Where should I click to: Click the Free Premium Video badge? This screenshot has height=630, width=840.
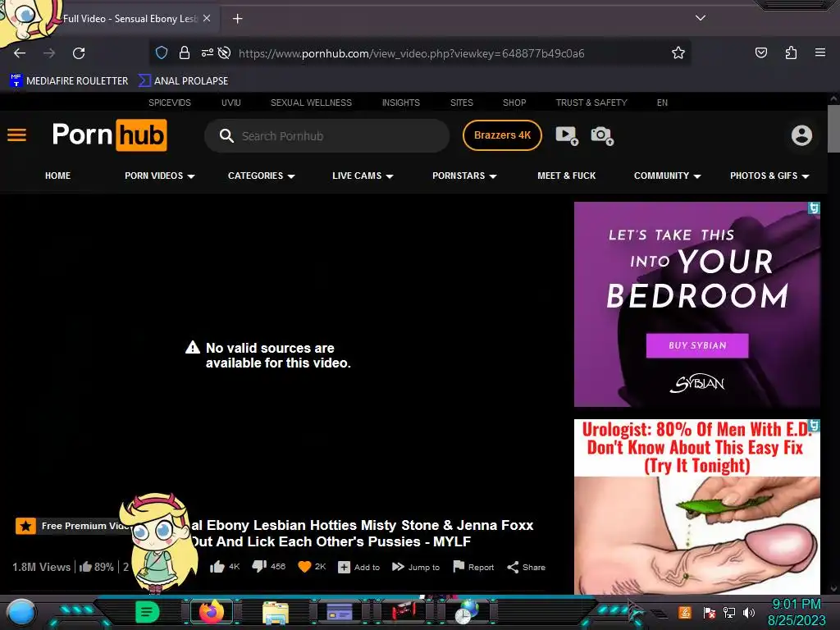pos(72,526)
